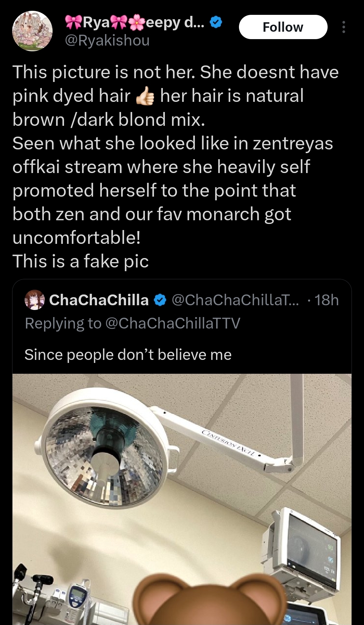Tap the pink ribbon emoji starting the display name
The image size is (364, 625).
click(73, 22)
